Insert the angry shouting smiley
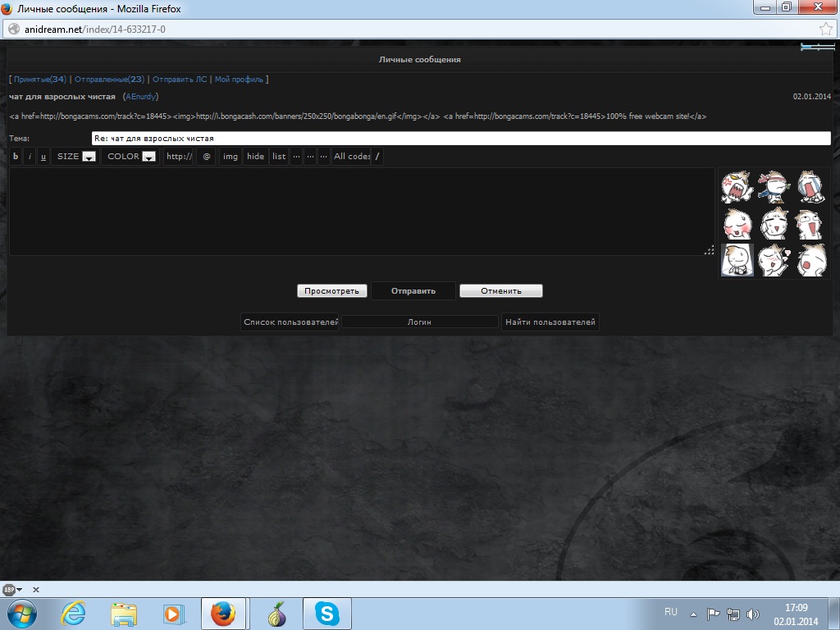 [737, 187]
